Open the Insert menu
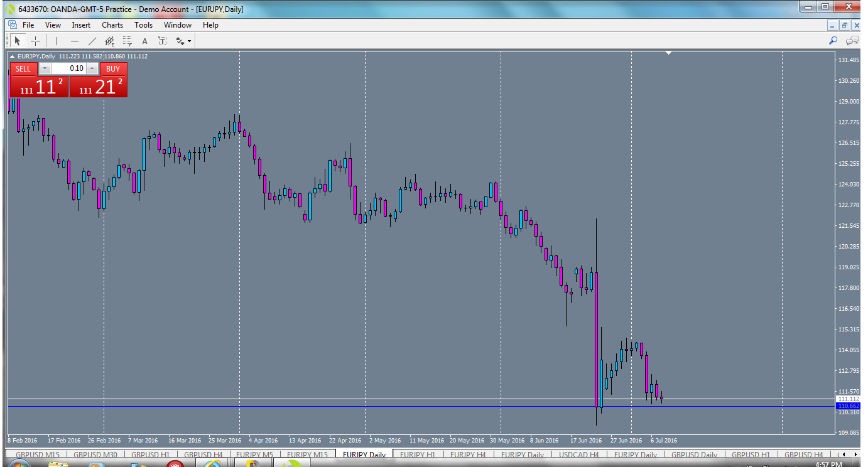Viewport: 868px width, 467px height. click(81, 25)
